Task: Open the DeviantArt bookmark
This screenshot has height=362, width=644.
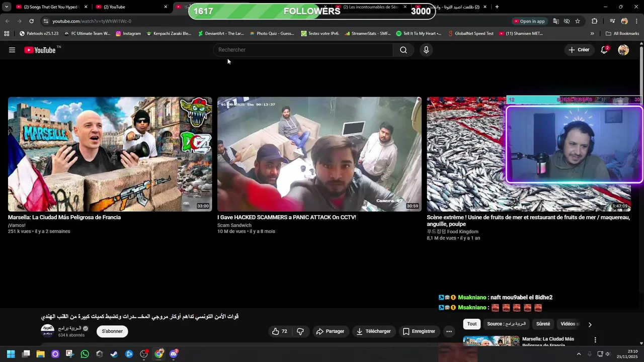Action: (x=221, y=34)
